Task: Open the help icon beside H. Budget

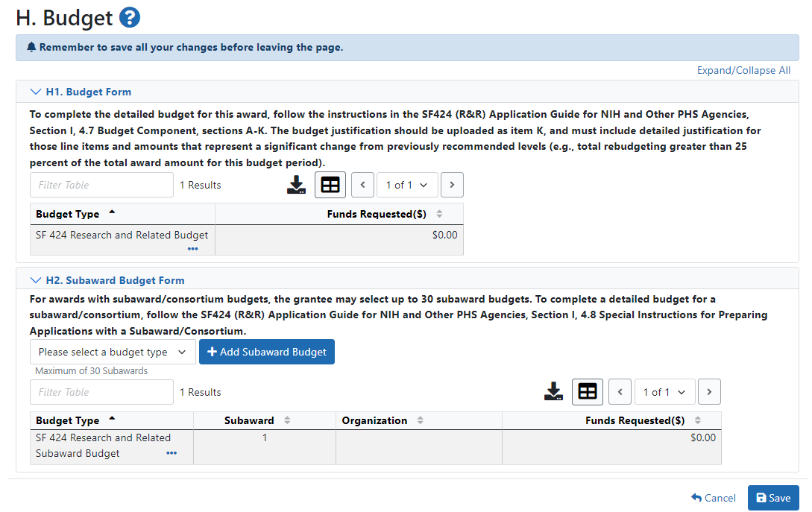Action: coord(130,18)
